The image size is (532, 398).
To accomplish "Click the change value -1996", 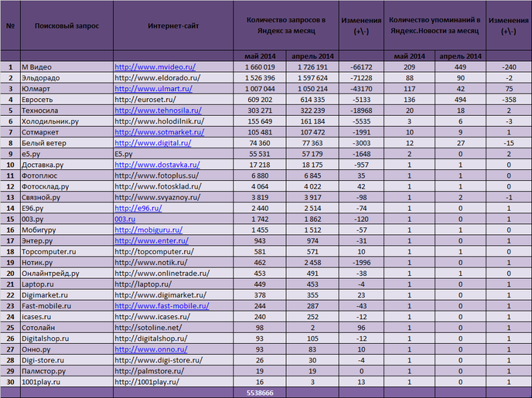I will (x=361, y=263).
